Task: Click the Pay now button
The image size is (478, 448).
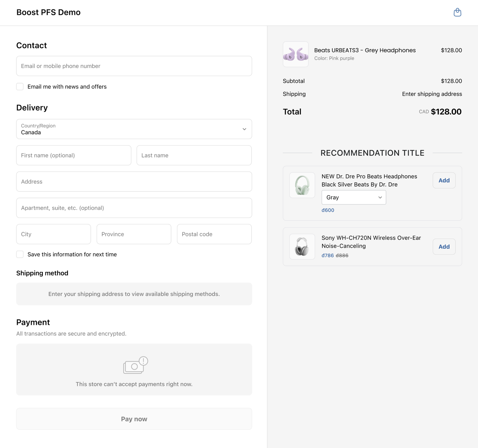Action: pos(134,419)
